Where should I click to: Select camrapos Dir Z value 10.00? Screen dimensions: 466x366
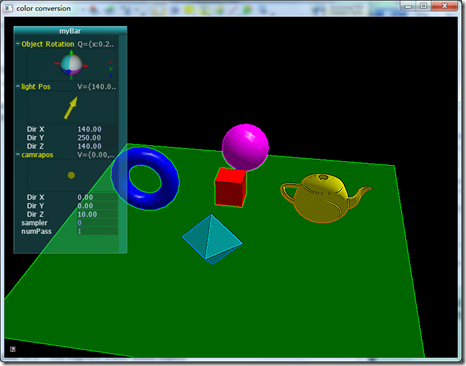click(97, 214)
